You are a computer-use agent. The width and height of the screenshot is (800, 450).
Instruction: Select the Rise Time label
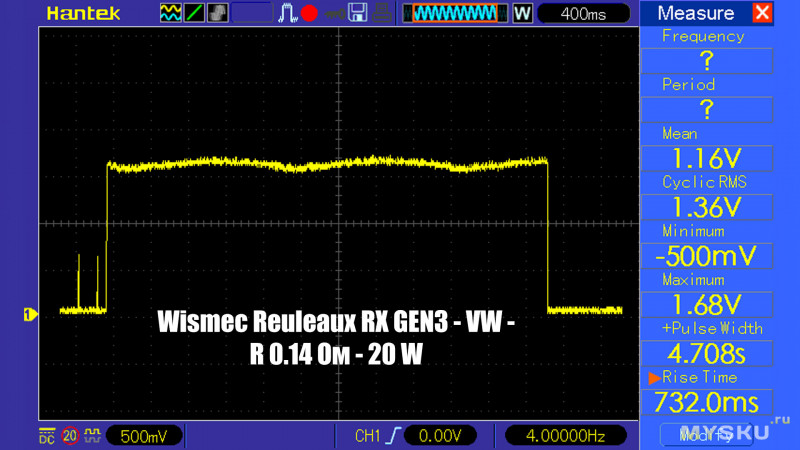tap(699, 378)
